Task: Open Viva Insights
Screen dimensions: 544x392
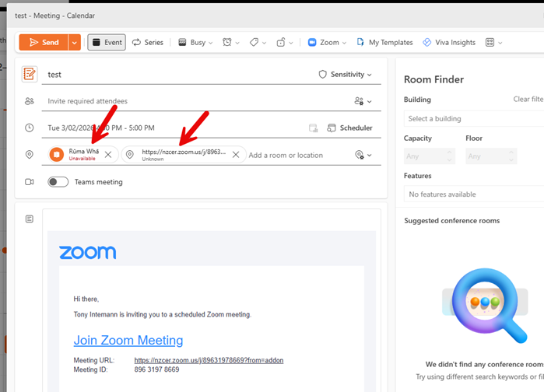Action: [449, 42]
